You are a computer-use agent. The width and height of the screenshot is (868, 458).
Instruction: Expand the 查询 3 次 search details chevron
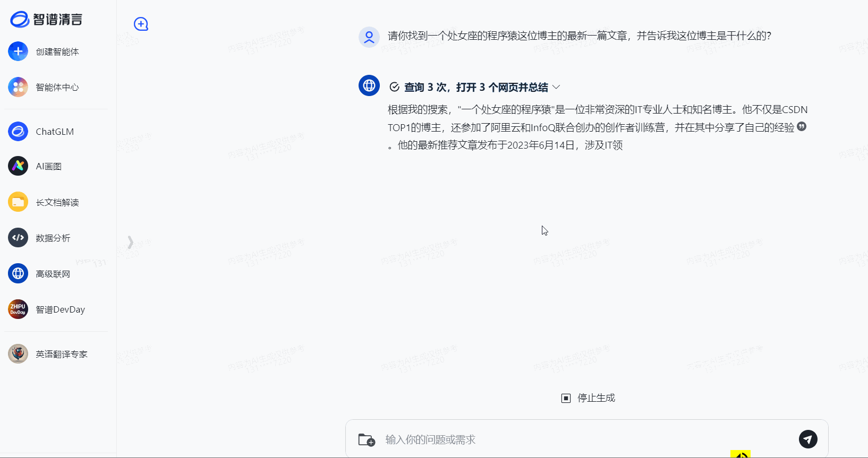(x=556, y=87)
